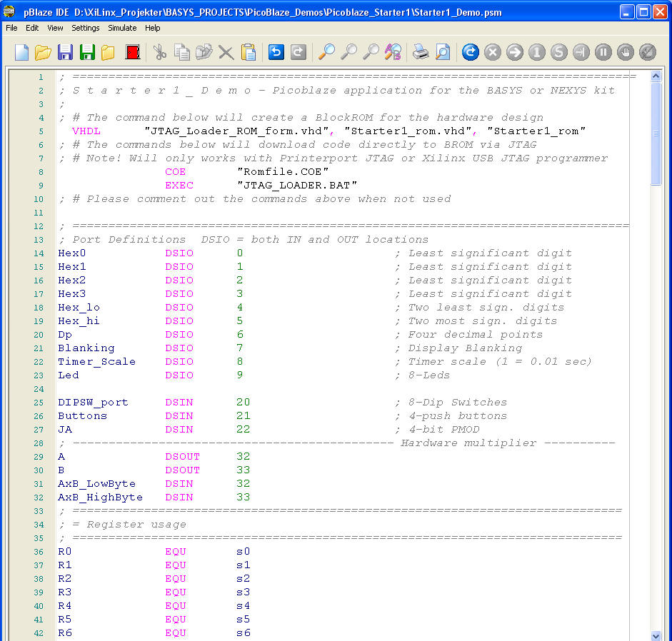Click the "Romfile.COE" string
This screenshot has height=641, width=672.
[x=283, y=172]
